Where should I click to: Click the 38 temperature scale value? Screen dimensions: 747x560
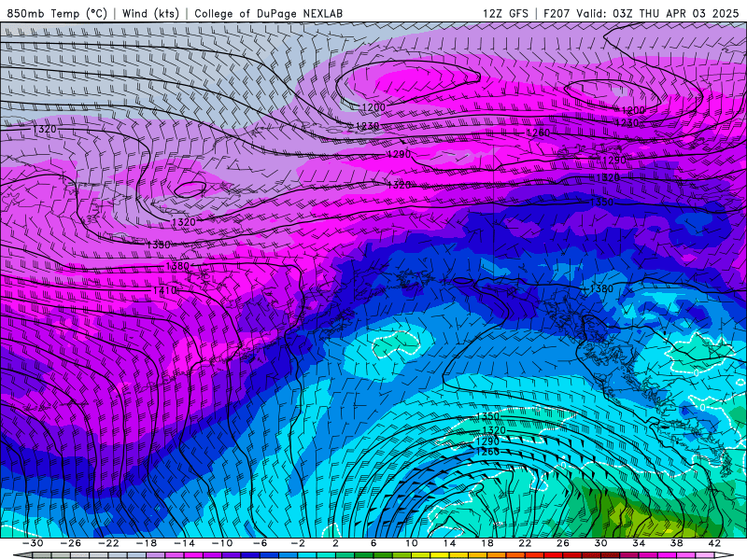pyautogui.click(x=676, y=543)
